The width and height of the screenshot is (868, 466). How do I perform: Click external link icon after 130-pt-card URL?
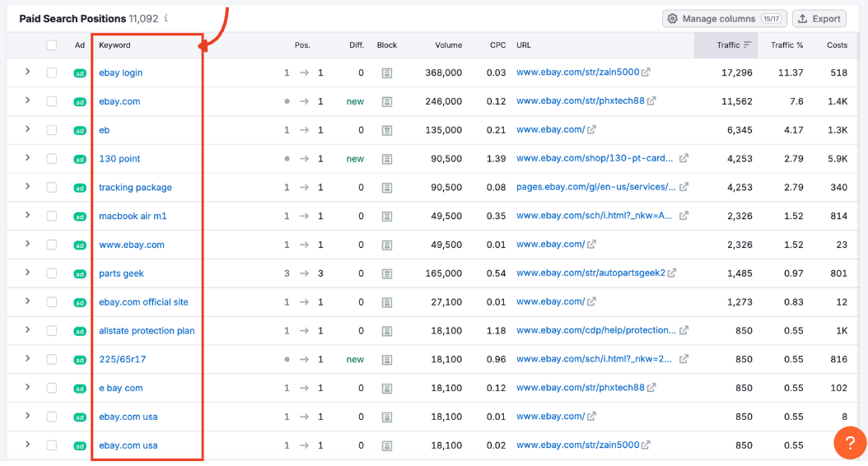(x=684, y=158)
